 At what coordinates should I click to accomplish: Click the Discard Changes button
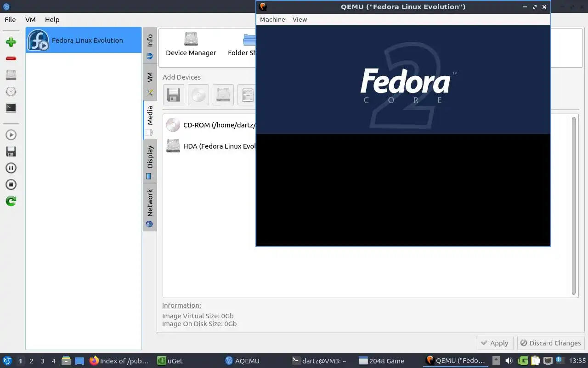coord(551,343)
